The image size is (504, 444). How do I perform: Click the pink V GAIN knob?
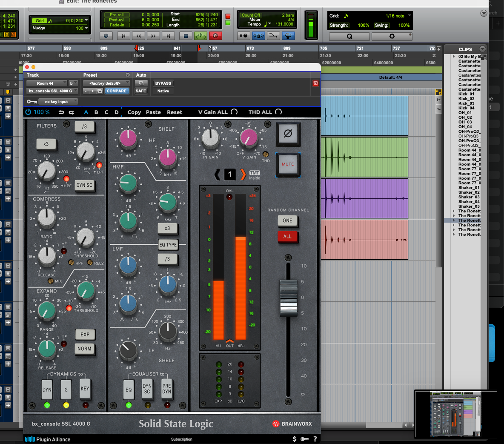point(249,138)
